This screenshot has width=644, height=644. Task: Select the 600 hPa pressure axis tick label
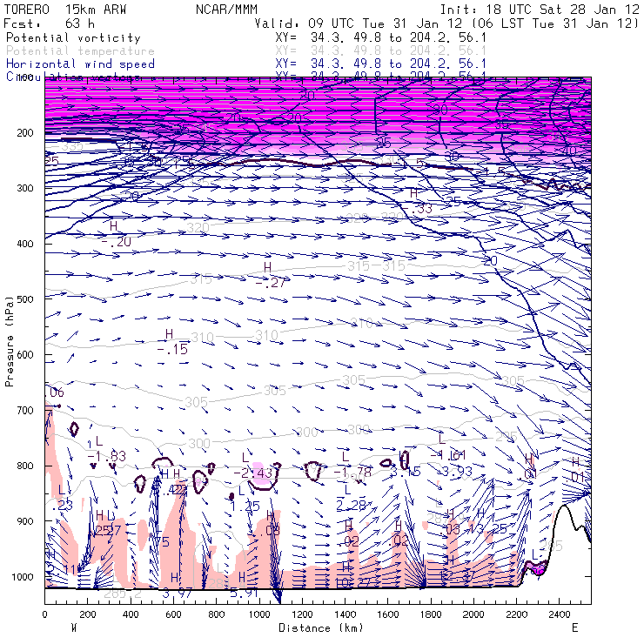24,354
